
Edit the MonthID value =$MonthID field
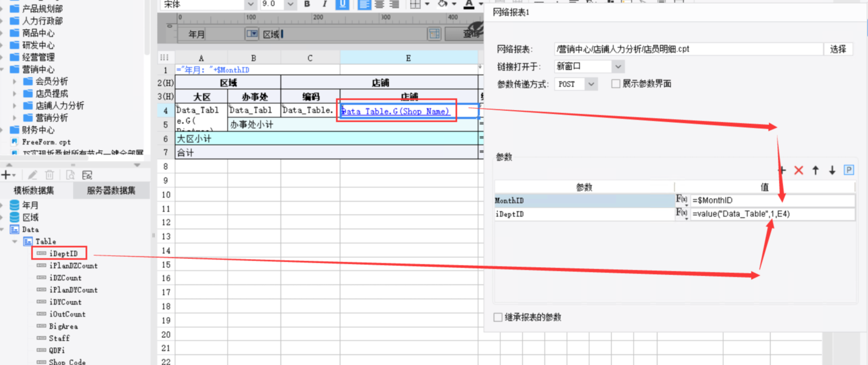[773, 200]
